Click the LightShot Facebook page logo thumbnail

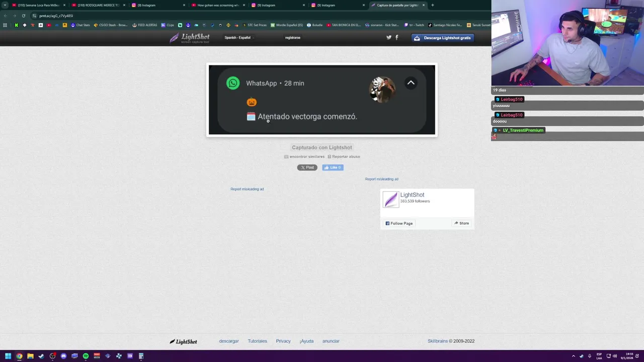390,200
